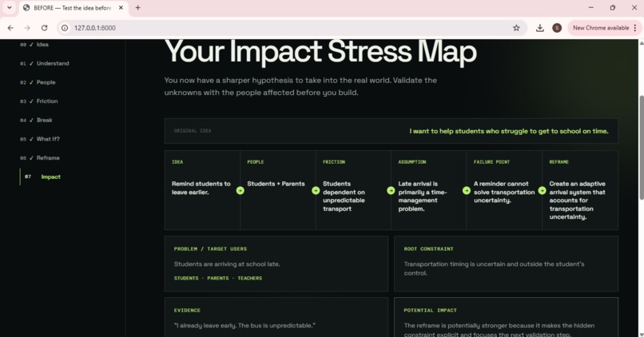Click the EVIDENCE heading

187,311
